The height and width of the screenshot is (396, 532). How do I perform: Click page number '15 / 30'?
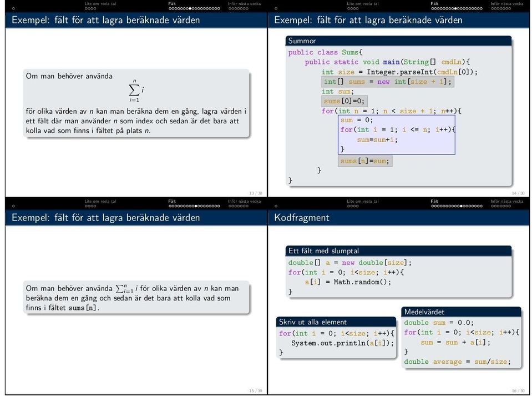(x=256, y=391)
